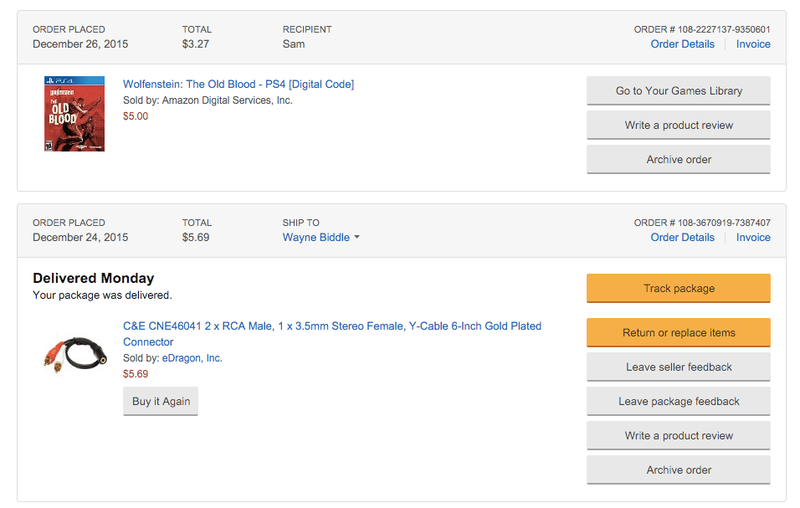Click the RCA Y-cable product image
This screenshot has width=800, height=508.
(76, 354)
